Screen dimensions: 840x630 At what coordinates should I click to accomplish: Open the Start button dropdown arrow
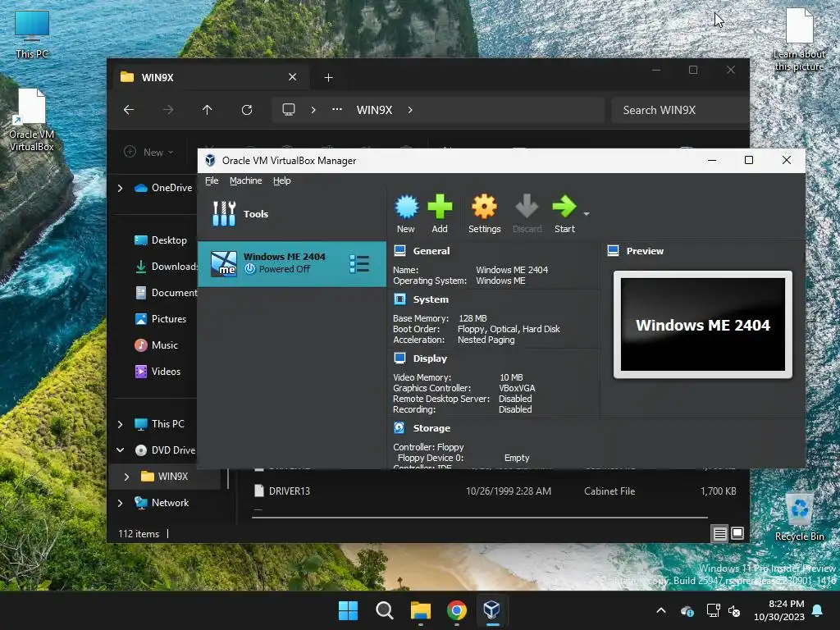click(x=587, y=214)
